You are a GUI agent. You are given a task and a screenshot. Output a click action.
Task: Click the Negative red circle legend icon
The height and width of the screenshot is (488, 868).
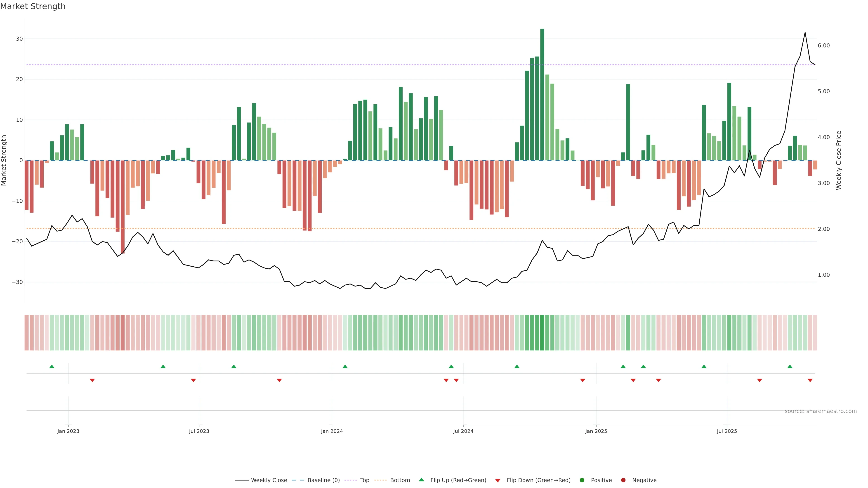(x=623, y=480)
